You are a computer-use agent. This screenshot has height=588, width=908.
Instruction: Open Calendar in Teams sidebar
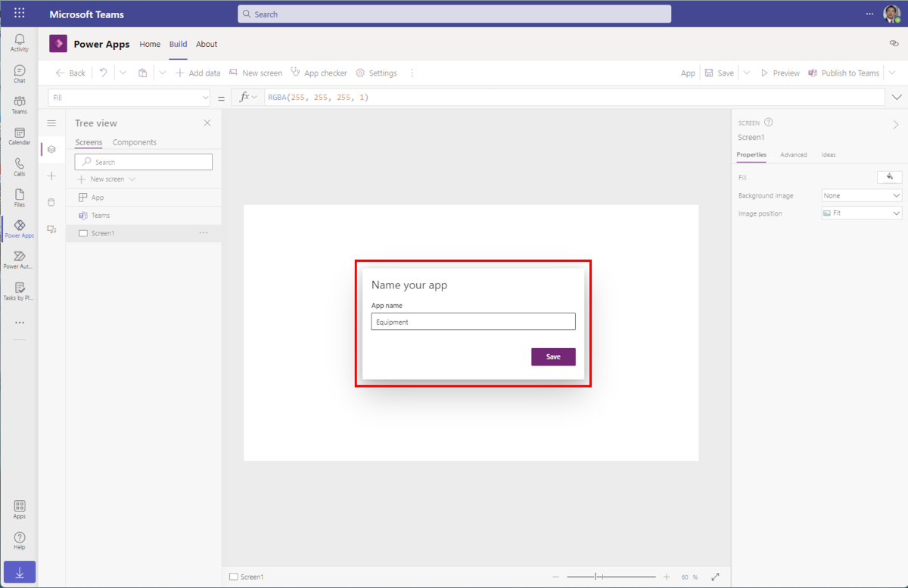[x=20, y=135]
